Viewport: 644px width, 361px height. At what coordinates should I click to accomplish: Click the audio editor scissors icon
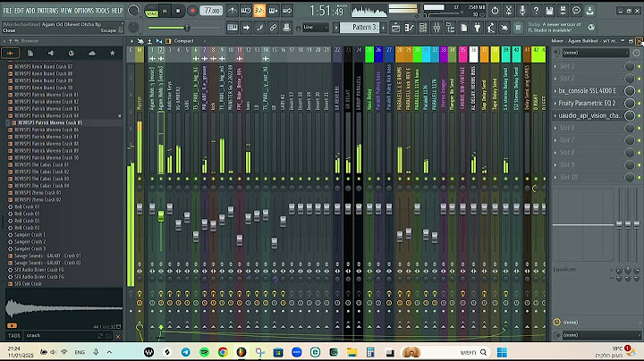[508, 11]
